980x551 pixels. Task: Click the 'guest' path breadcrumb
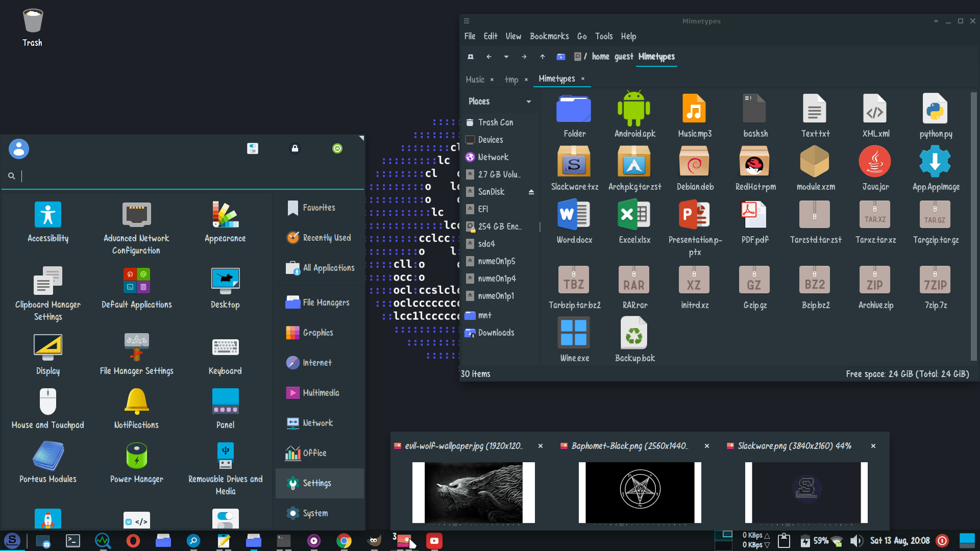coord(624,57)
